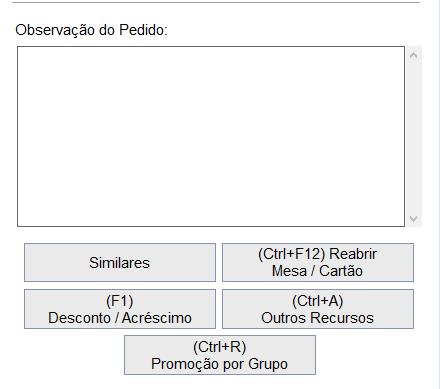This screenshot has height=389, width=440.
Task: Click the Similares button
Action: (120, 262)
